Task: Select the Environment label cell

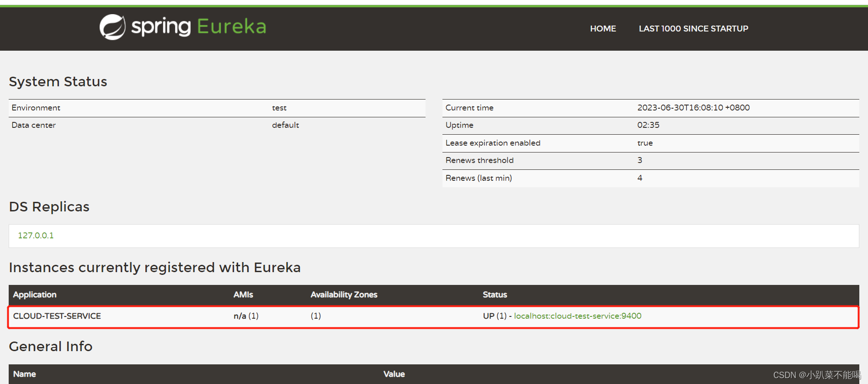Action: pyautogui.click(x=36, y=108)
